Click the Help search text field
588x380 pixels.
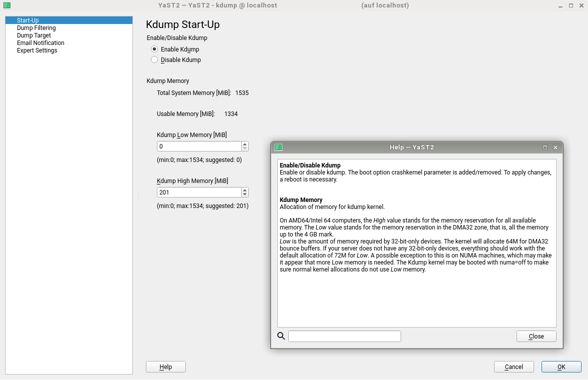point(344,336)
